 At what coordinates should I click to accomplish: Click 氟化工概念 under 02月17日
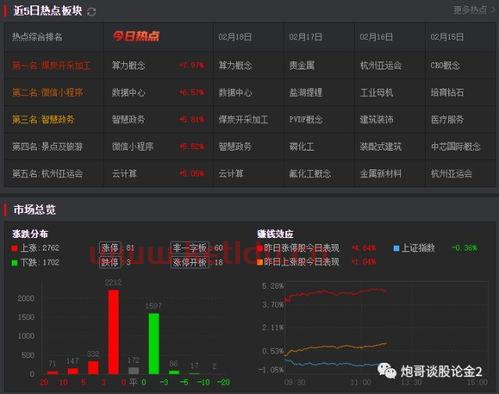[310, 173]
